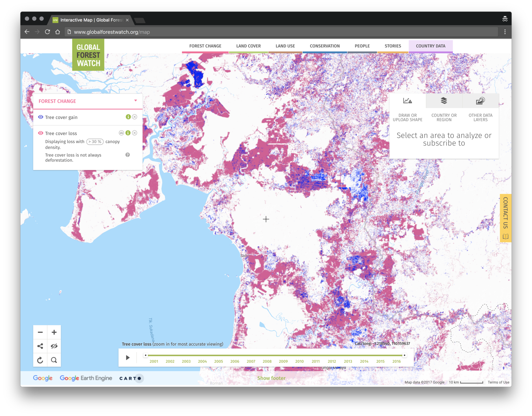Open the >30% canopy density selector
532x416 pixels.
point(95,142)
